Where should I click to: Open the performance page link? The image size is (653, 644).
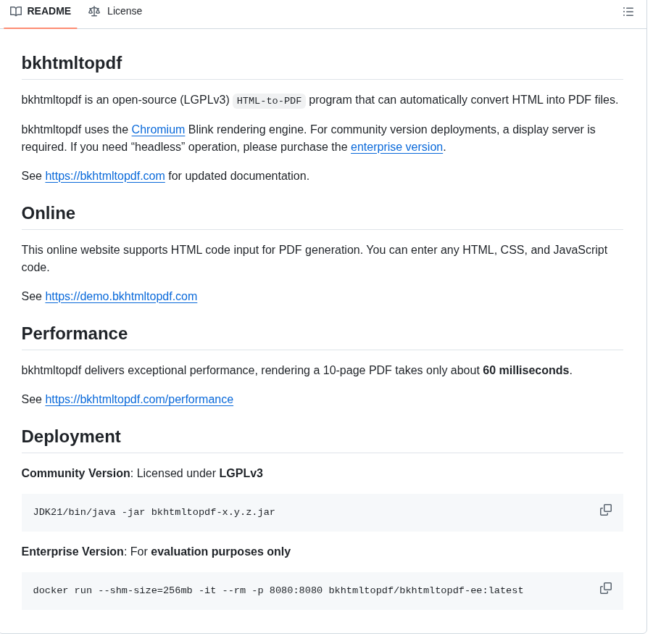point(139,399)
